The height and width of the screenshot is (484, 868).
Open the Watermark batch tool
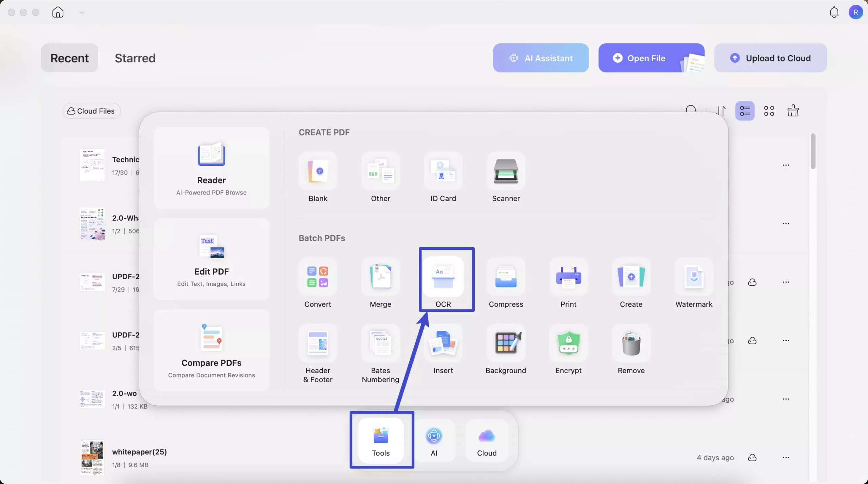pyautogui.click(x=693, y=277)
